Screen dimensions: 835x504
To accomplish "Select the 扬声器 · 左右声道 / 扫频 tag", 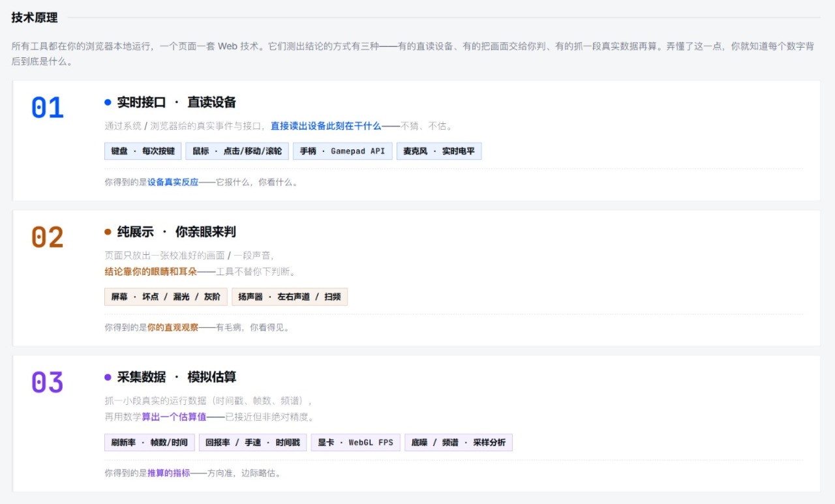I will coord(290,297).
